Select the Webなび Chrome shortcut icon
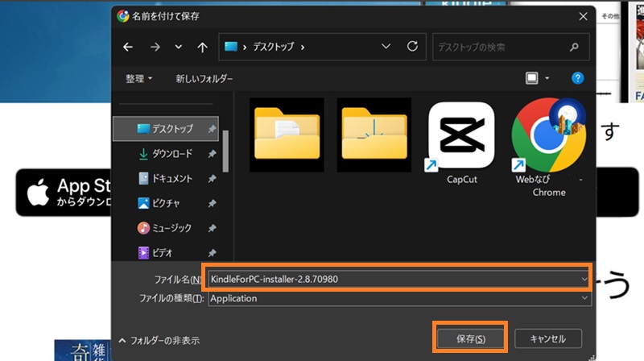This screenshot has height=361, width=644. [x=549, y=147]
